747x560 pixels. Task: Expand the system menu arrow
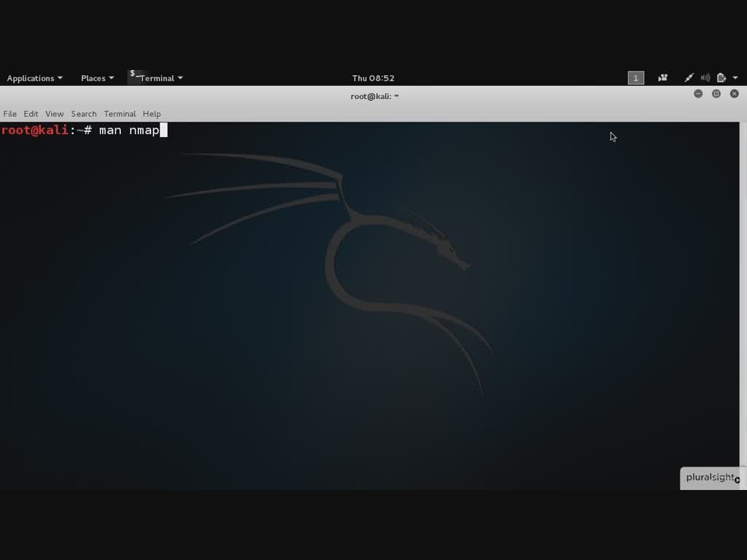point(735,78)
